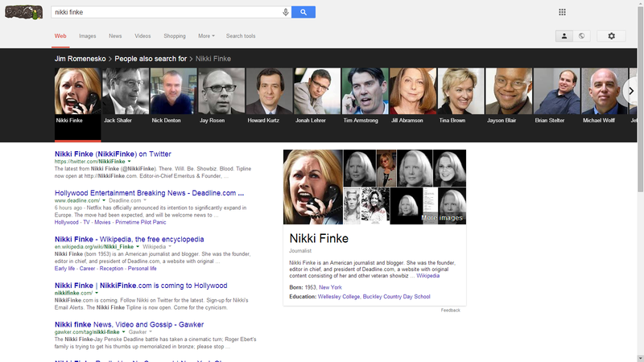Viewport: 644px width, 362px height.
Task: Select Tim Armstrong carousel thumbnail
Action: [365, 91]
